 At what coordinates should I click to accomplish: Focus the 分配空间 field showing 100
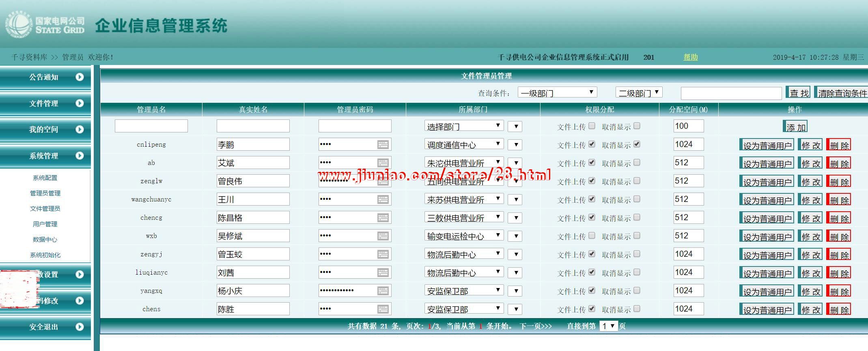pyautogui.click(x=689, y=126)
